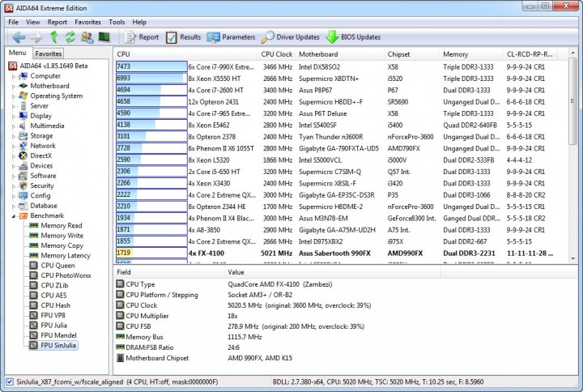Click the green Refresh arrows icon

click(x=70, y=37)
